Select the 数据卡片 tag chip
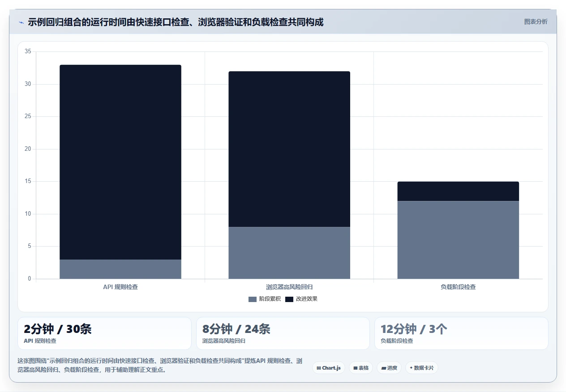 pos(422,368)
